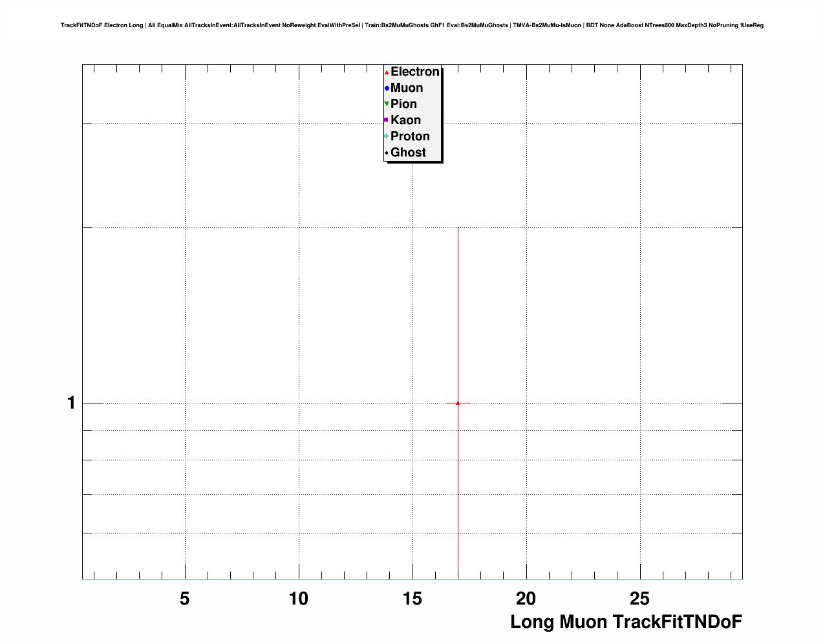Click the green Pion triangle in legend
825x644 pixels.
[x=387, y=104]
